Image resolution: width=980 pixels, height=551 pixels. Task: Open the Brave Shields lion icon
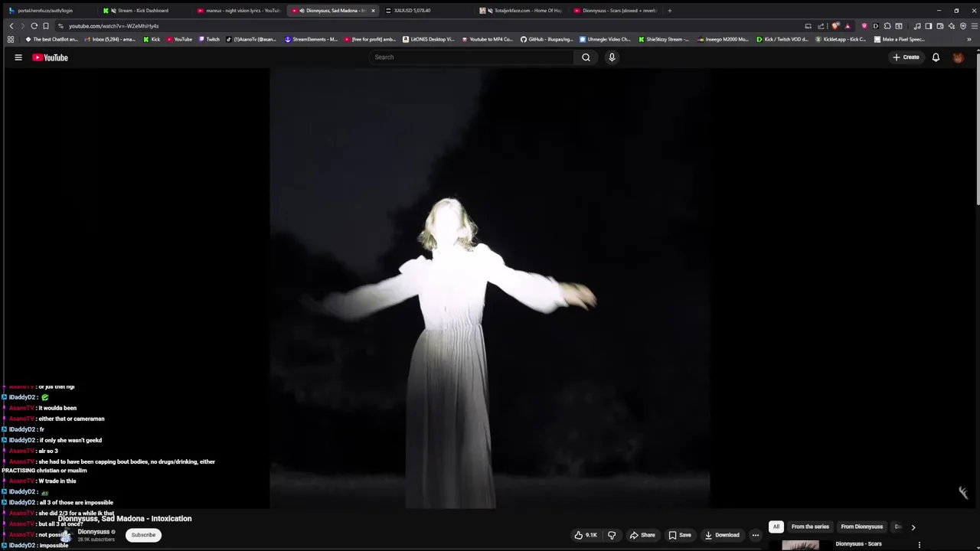point(836,26)
